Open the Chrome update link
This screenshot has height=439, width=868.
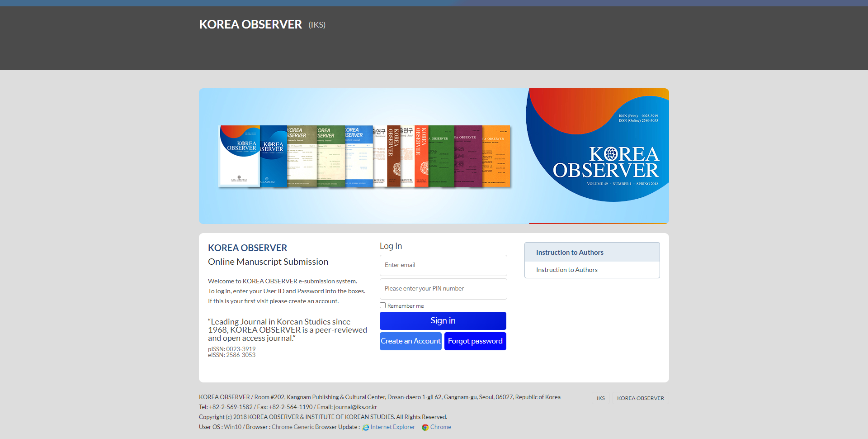pyautogui.click(x=441, y=427)
